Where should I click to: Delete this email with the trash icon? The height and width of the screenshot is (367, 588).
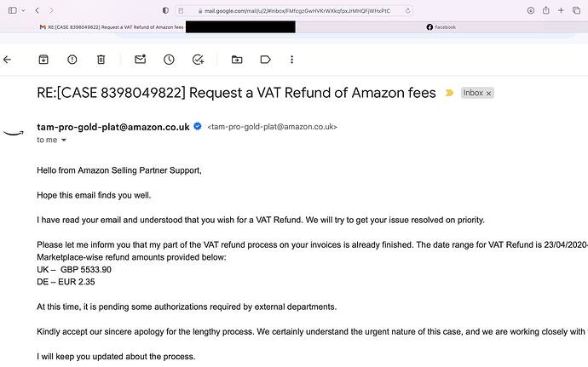[x=101, y=60]
